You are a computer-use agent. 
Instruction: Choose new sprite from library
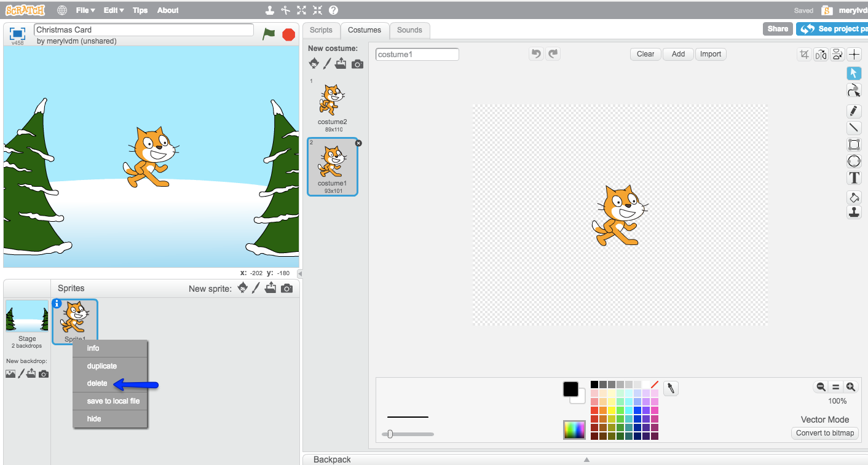point(243,288)
